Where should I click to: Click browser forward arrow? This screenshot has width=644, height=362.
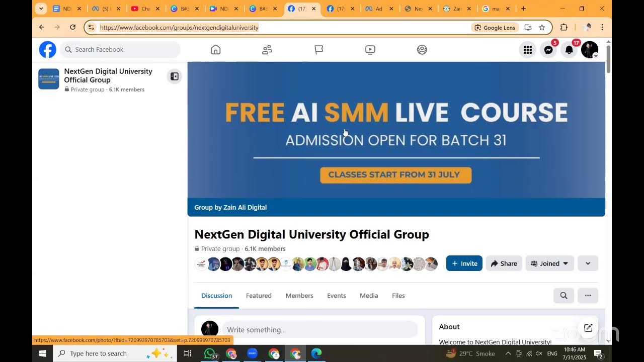[57, 27]
